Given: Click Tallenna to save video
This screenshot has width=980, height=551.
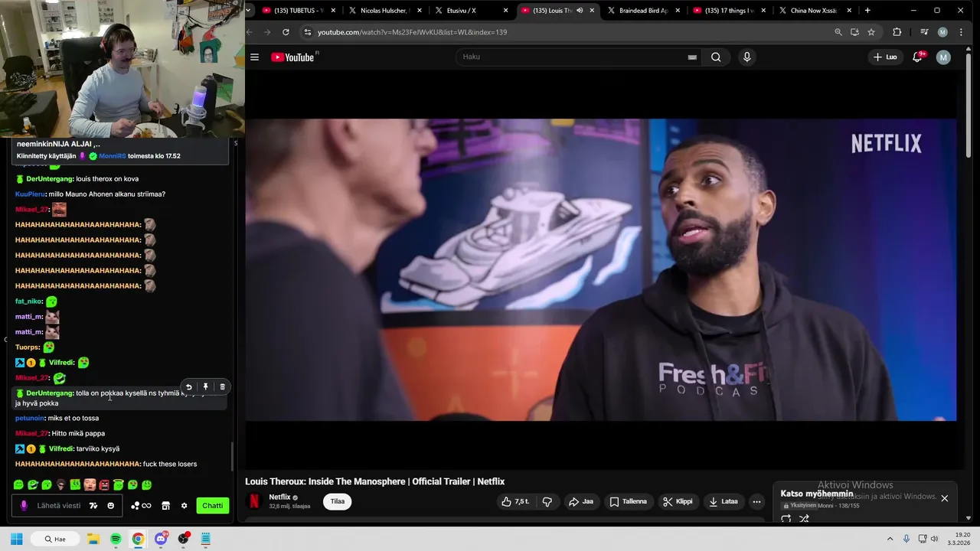Looking at the screenshot, I should click(628, 501).
